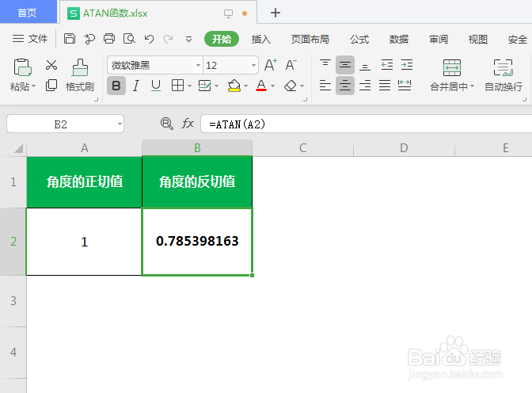Switch to the Home (开始) tab
Image resolution: width=532 pixels, height=393 pixels.
[x=222, y=40]
